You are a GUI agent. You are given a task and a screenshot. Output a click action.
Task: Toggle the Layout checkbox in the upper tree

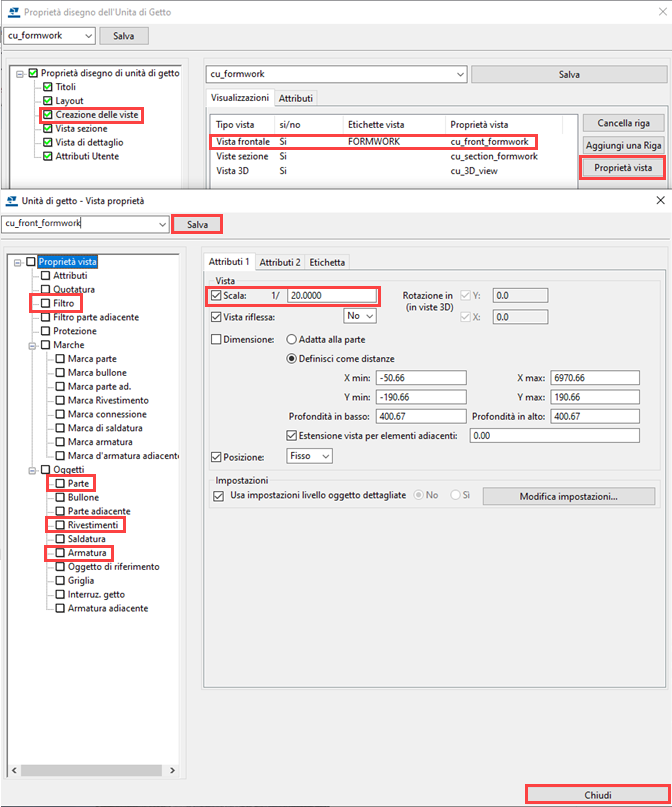(48, 101)
